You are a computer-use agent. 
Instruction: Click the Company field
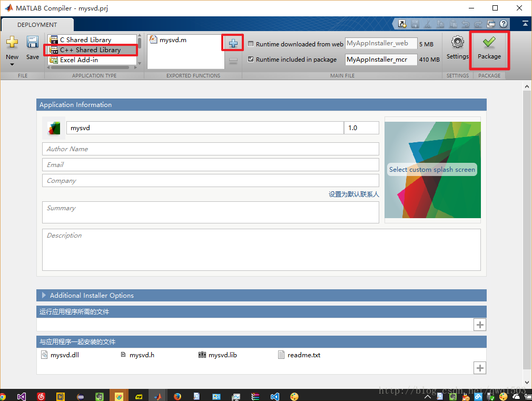pyautogui.click(x=210, y=181)
